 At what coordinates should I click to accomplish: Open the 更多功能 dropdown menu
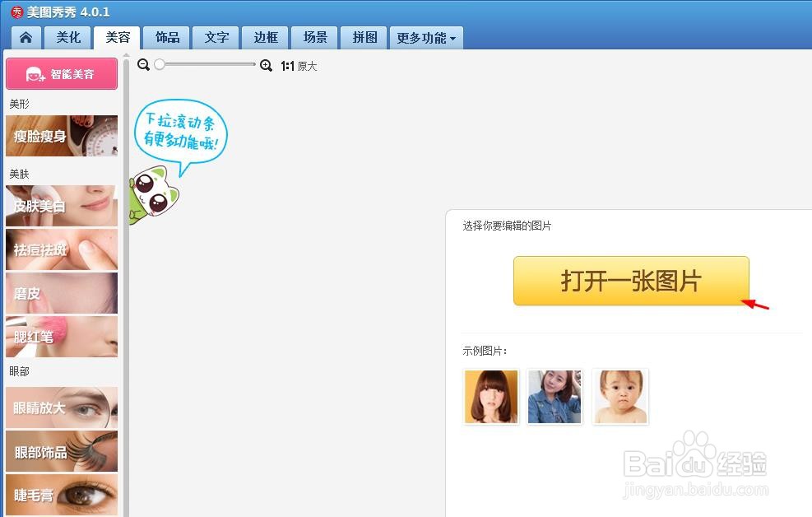[x=426, y=37]
